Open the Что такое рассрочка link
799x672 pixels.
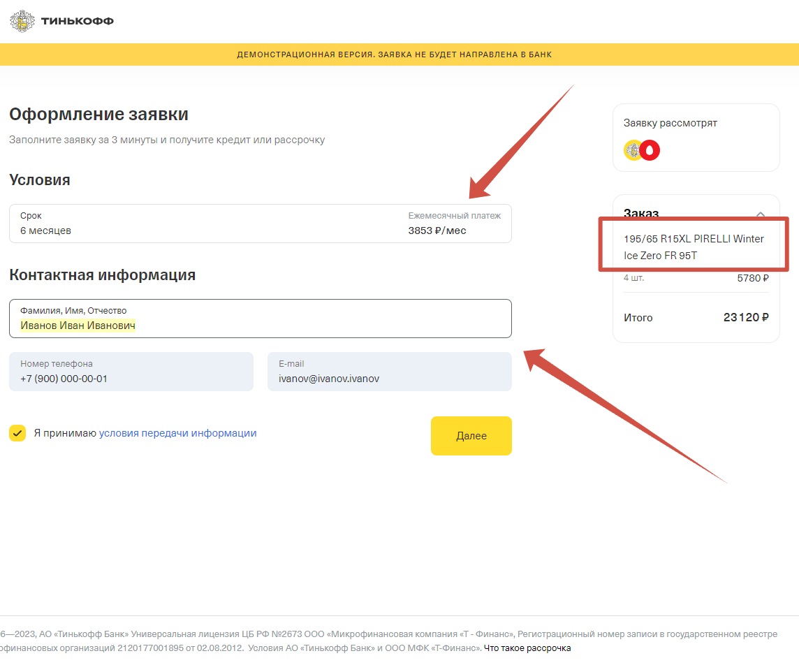pyautogui.click(x=527, y=648)
